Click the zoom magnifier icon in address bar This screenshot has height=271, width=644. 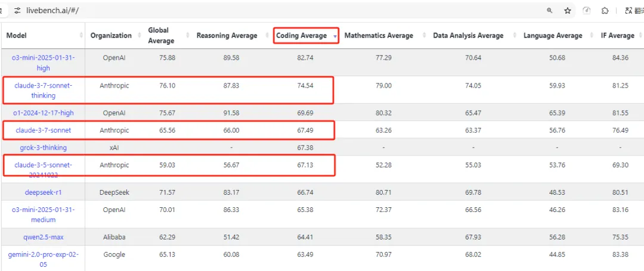[550, 10]
